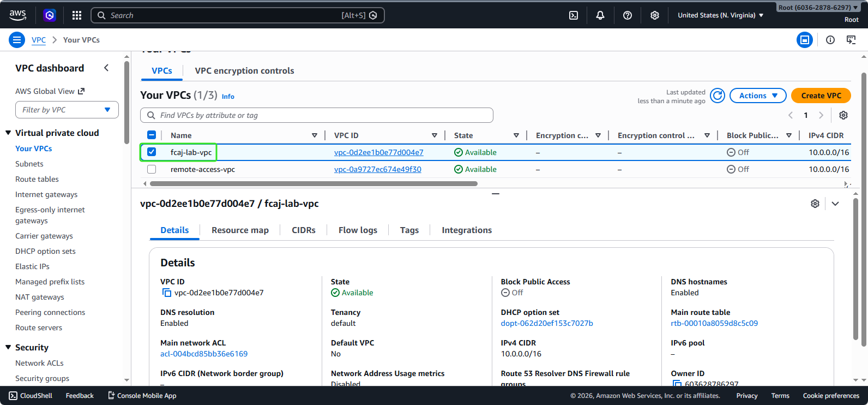Select the remote-access-vpc row checkbox

coord(152,169)
